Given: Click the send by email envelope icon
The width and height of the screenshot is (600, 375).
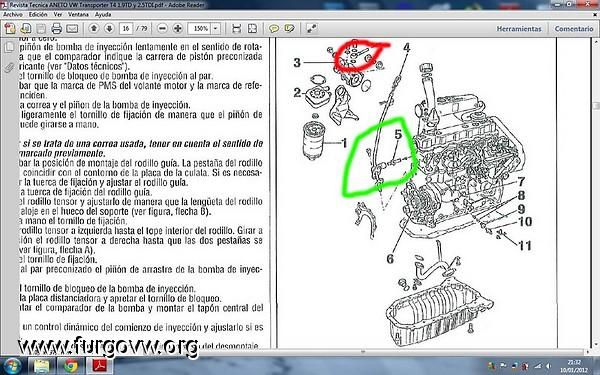Looking at the screenshot, I should point(72,29).
